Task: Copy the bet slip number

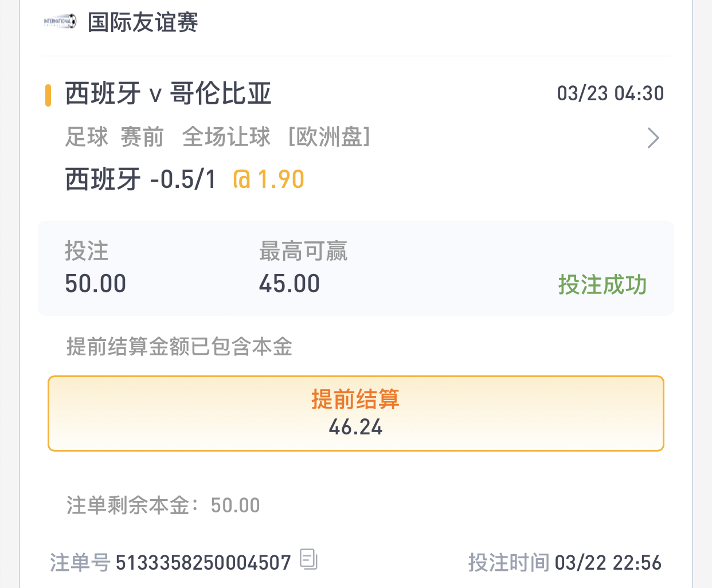Action: [x=308, y=559]
